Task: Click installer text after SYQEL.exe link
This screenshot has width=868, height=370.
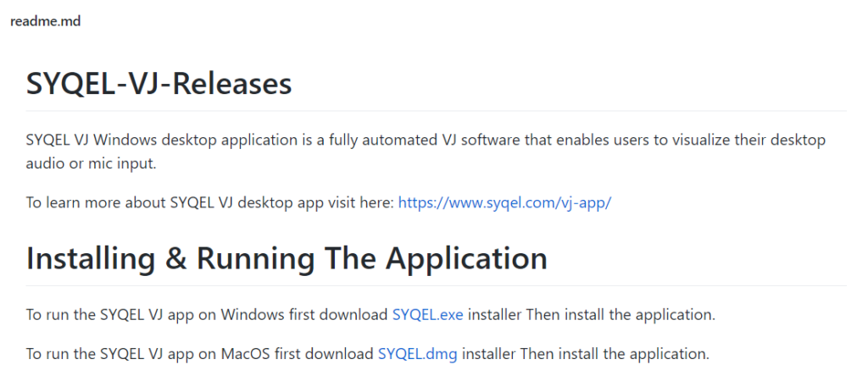Action: [492, 315]
